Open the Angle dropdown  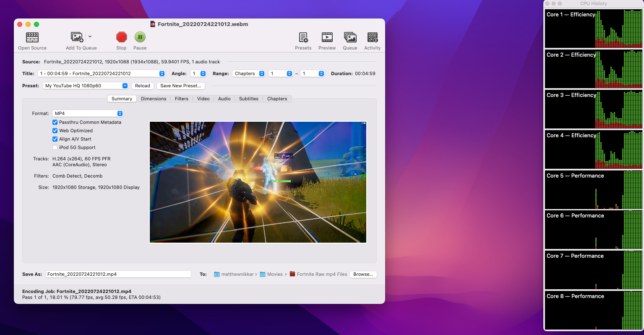point(198,73)
